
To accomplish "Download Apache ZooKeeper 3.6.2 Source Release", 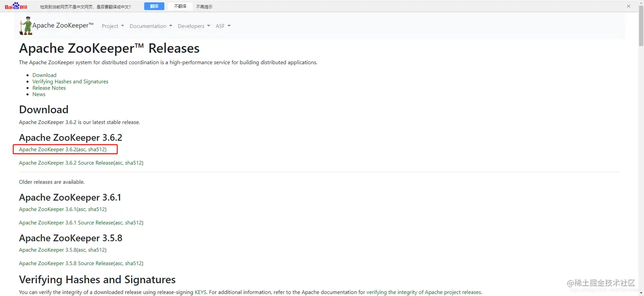I will 66,163.
